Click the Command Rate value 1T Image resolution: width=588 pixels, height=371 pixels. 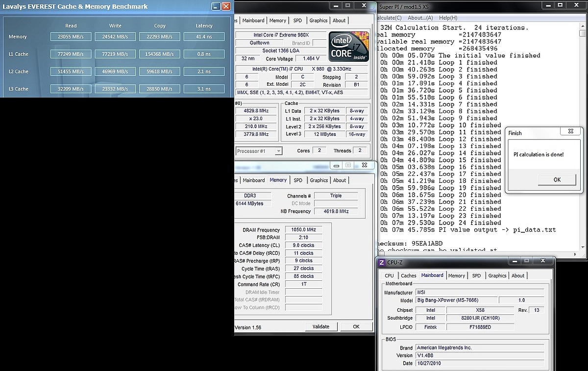coord(303,284)
